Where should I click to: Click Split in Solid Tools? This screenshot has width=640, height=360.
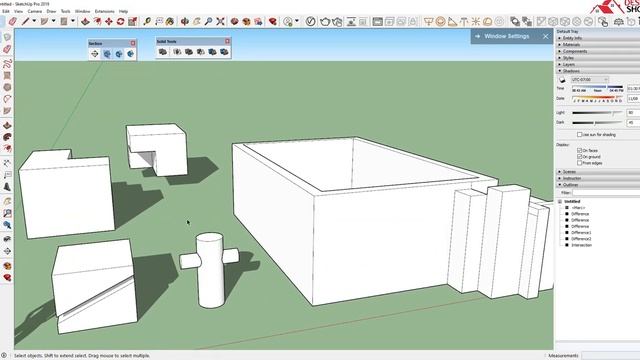click(224, 52)
